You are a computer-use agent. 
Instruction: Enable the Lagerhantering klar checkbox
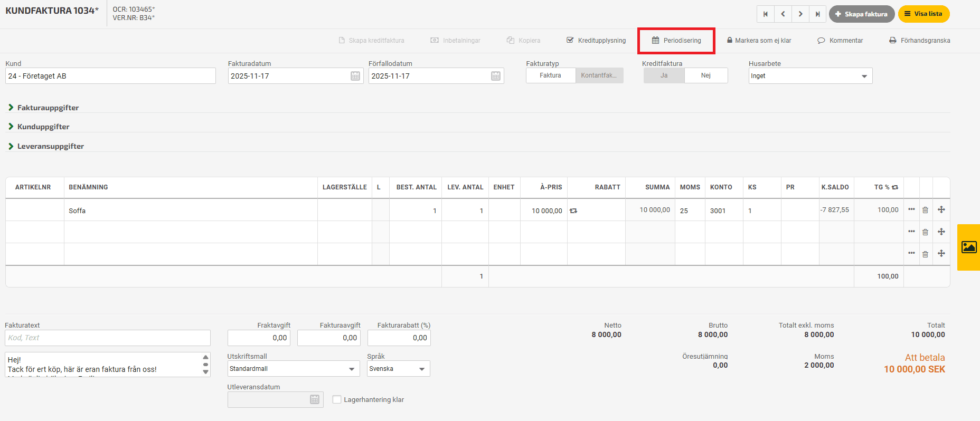(337, 399)
